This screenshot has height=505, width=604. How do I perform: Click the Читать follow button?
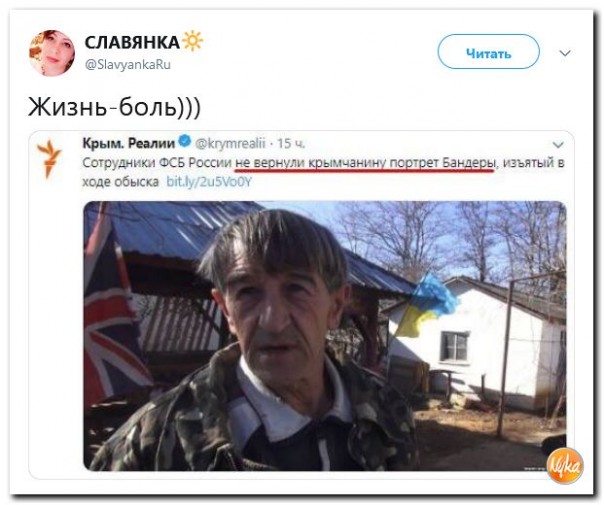(488, 52)
